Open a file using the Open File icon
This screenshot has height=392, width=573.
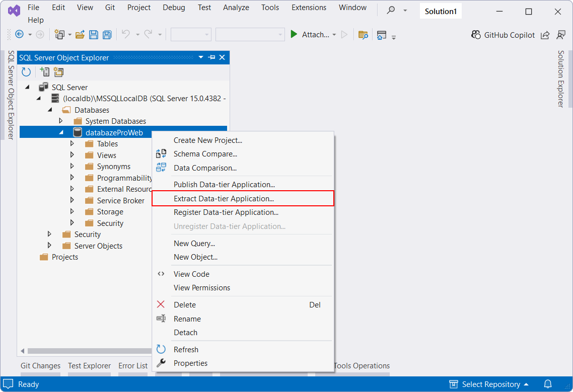[81, 34]
